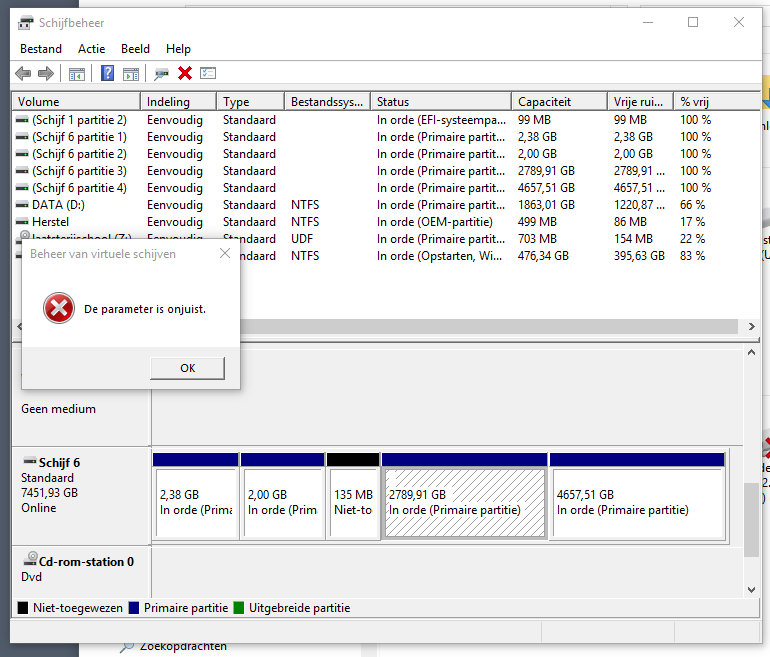Select the 4657,51 GB partition on Schijf 6
Screen dimensions: 770x657
point(637,502)
